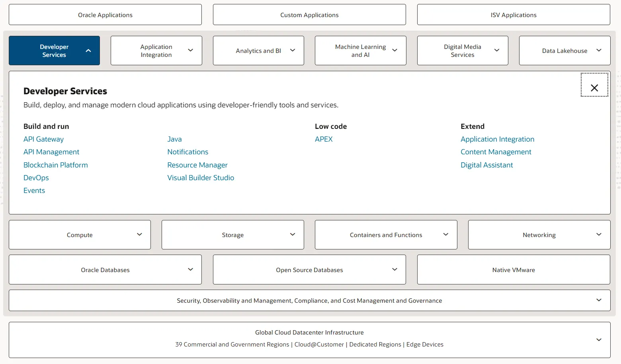Open the Notifications link
This screenshot has width=621, height=364.
click(x=188, y=152)
